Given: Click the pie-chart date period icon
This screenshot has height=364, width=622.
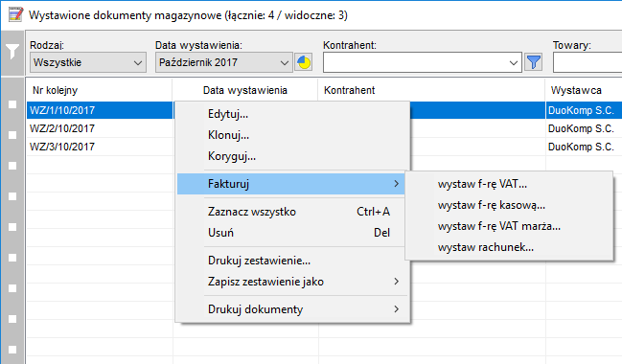Looking at the screenshot, I should [x=304, y=62].
